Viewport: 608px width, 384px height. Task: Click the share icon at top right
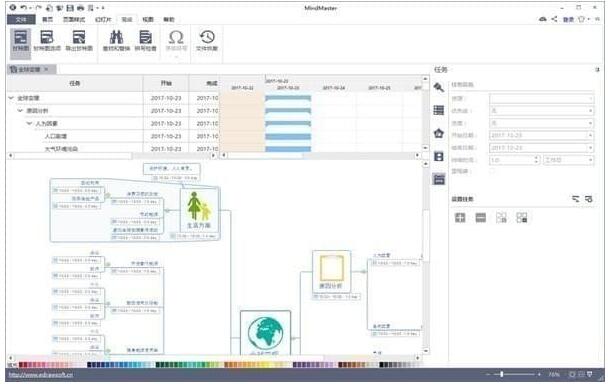(554, 19)
